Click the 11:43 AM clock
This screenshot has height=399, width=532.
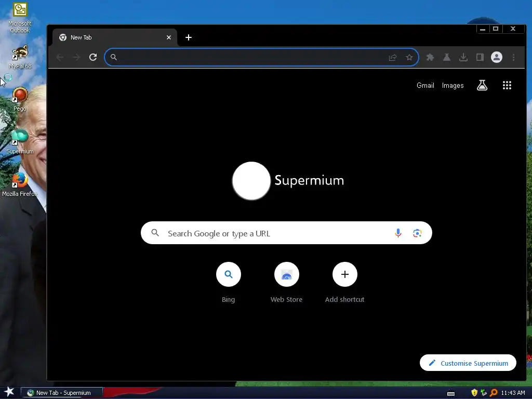[513, 393]
